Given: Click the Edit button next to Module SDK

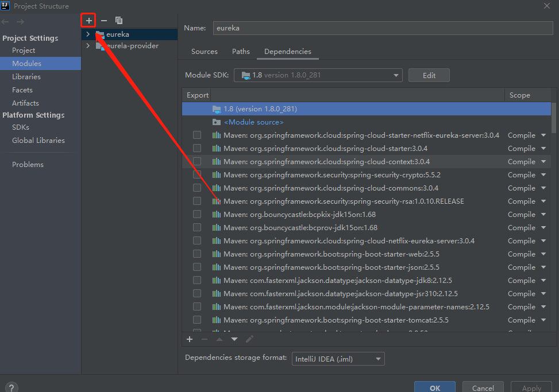Looking at the screenshot, I should (429, 76).
